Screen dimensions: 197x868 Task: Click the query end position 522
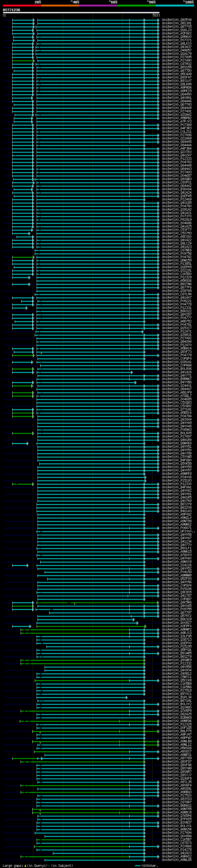tap(155, 15)
